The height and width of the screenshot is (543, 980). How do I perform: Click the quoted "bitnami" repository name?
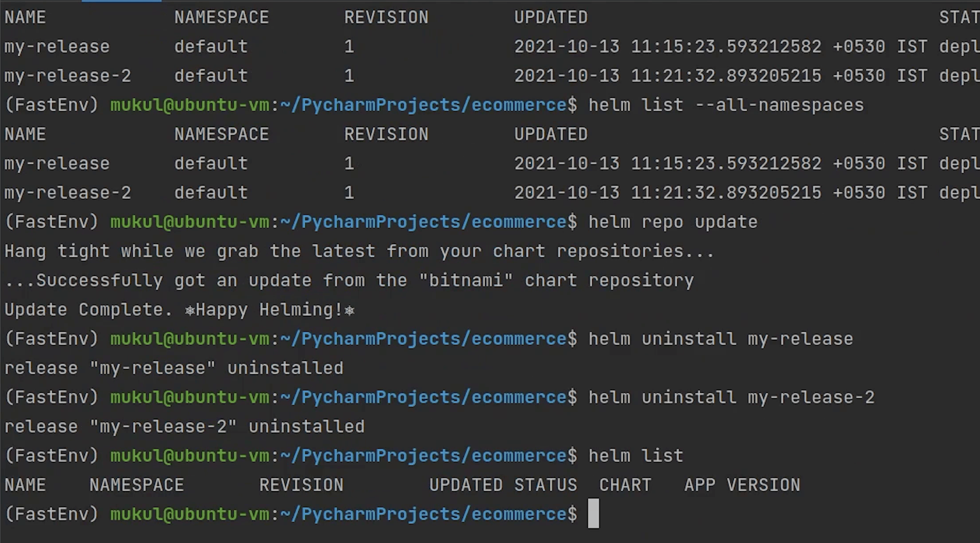pos(466,280)
